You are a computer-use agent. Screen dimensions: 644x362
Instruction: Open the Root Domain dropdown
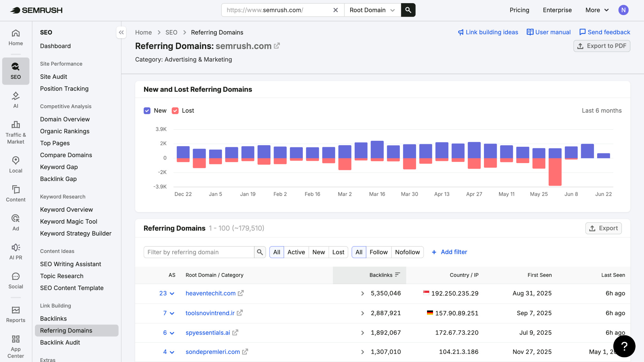pyautogui.click(x=373, y=10)
